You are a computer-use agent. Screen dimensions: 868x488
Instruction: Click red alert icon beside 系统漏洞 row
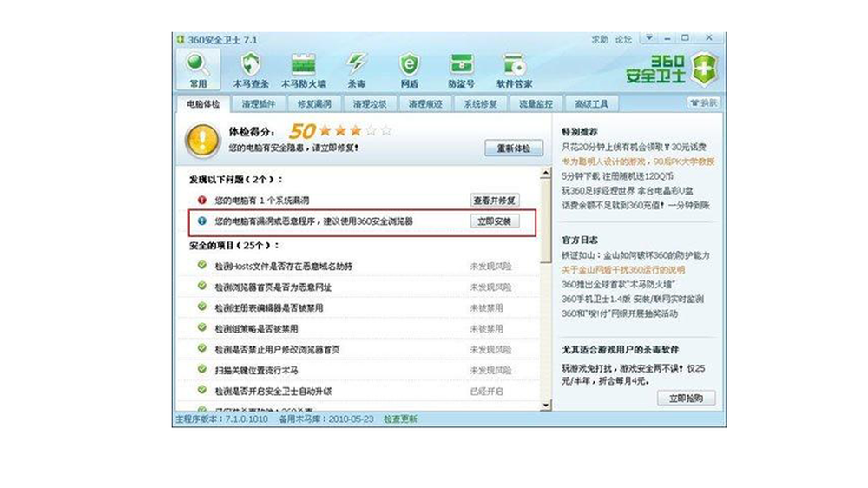[x=202, y=200]
